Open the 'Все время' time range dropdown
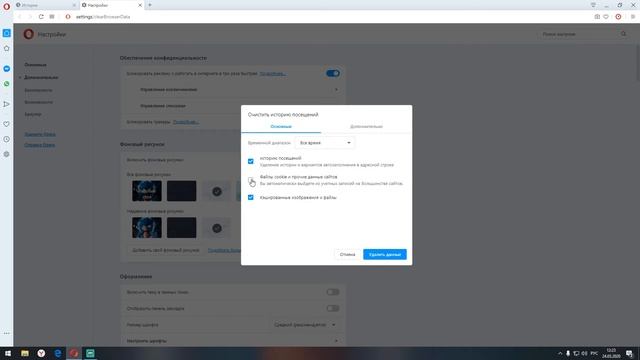 pos(325,143)
